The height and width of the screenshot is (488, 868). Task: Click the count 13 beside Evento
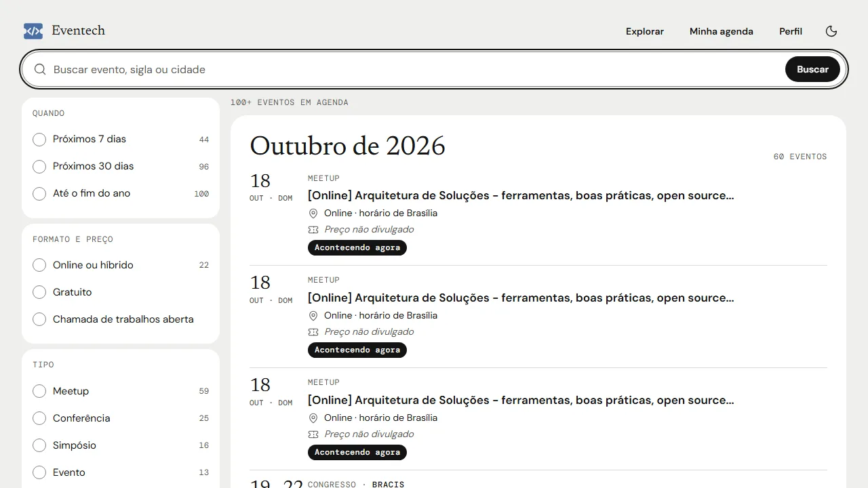204,472
